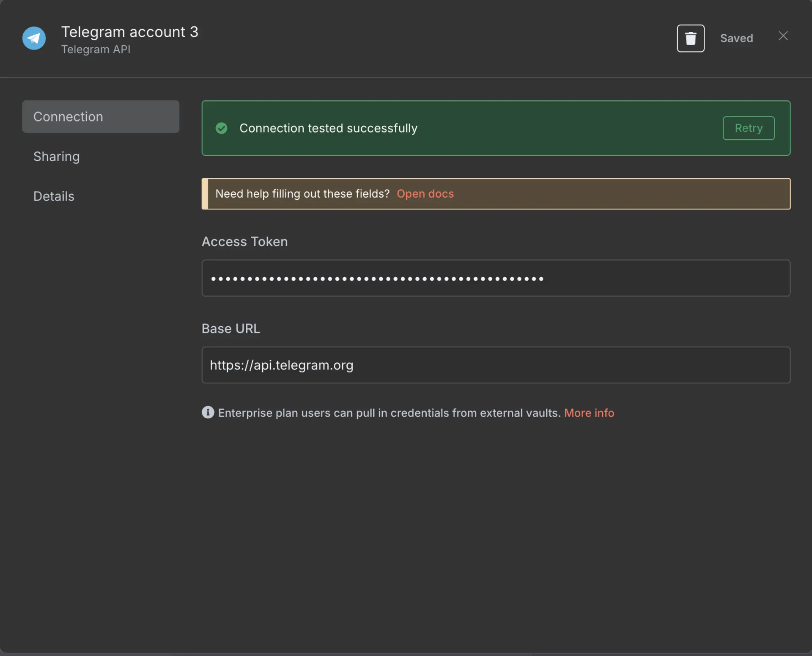This screenshot has height=656, width=812.
Task: Focus the Base URL field
Action: [496, 365]
